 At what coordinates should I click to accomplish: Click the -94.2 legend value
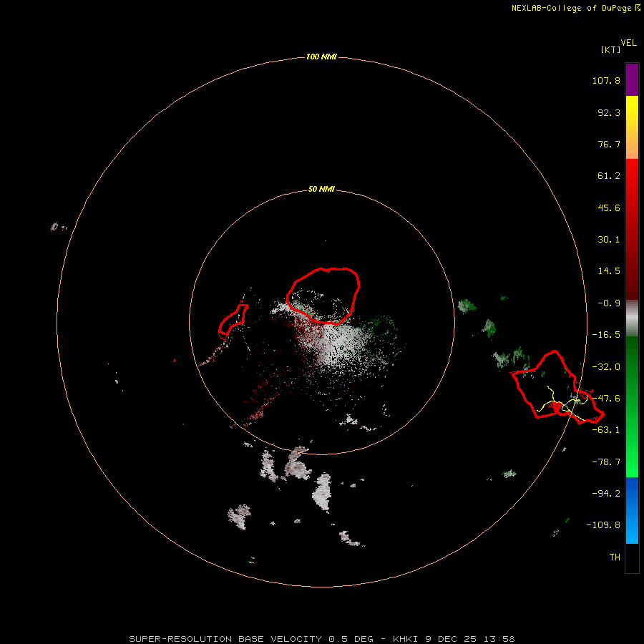pos(606,493)
